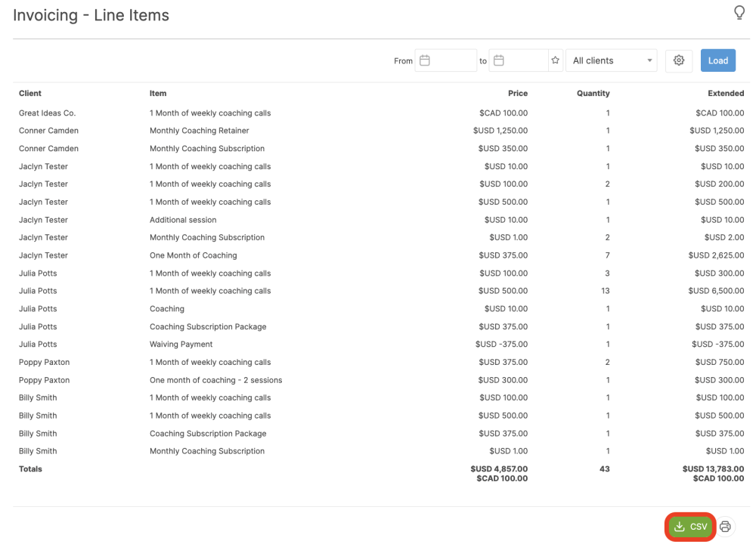Download the report as CSV
Image resolution: width=756 pixels, height=544 pixels.
690,527
